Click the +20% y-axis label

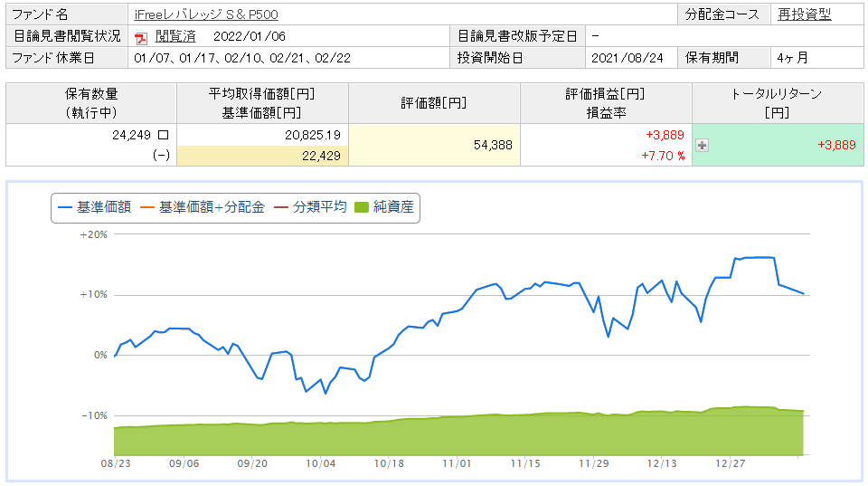pyautogui.click(x=93, y=234)
